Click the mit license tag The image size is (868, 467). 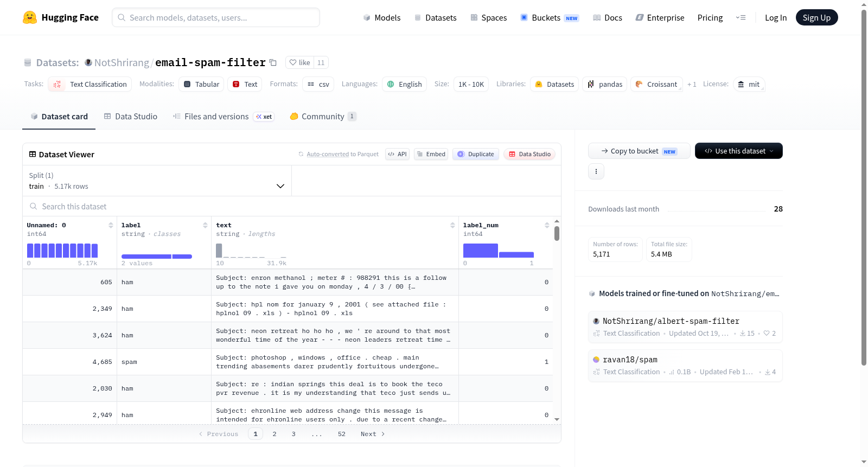click(x=749, y=84)
